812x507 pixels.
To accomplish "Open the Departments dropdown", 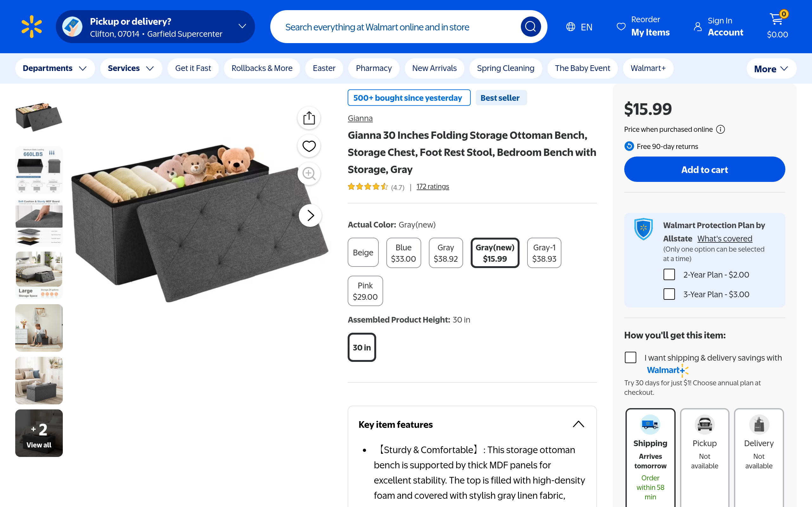I will coord(55,68).
